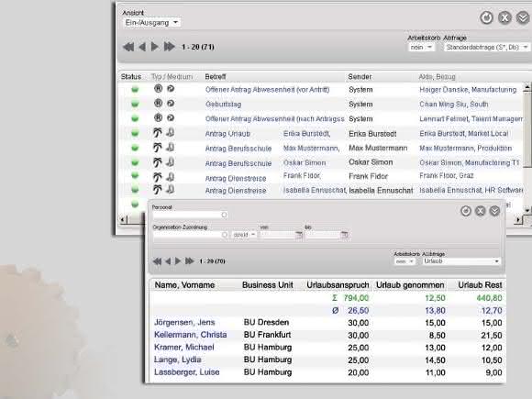Go to previous page in inbox list
This screenshot has width=532, height=399.
pyautogui.click(x=142, y=47)
